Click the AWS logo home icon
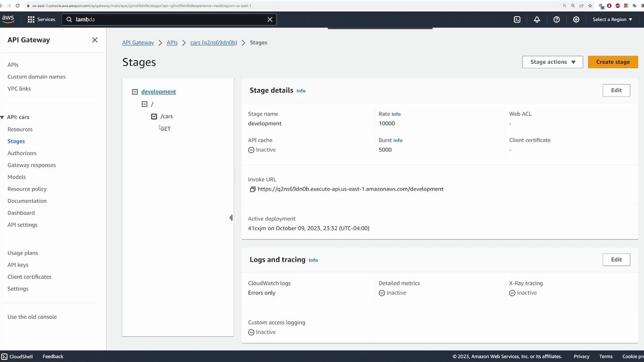 pos(8,19)
